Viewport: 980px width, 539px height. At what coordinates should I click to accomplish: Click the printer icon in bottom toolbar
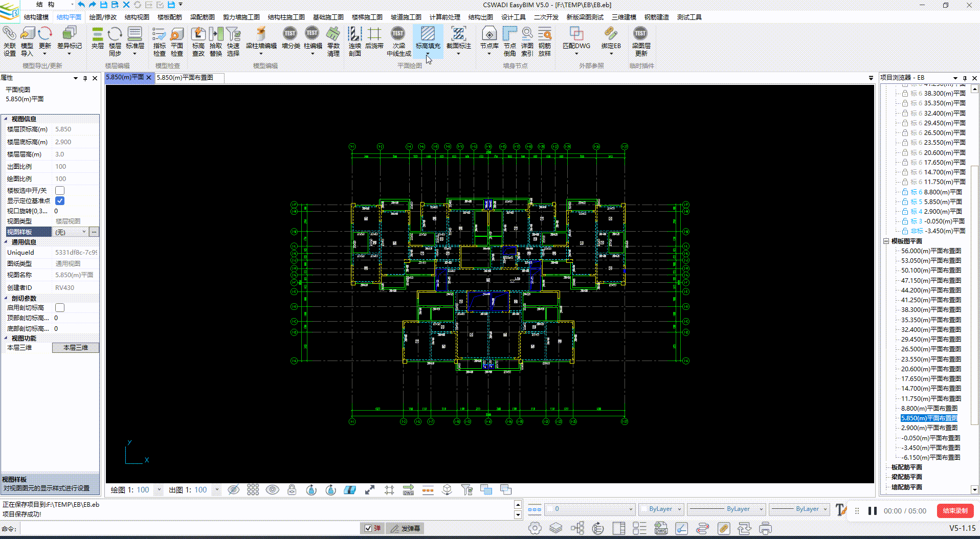tap(765, 528)
